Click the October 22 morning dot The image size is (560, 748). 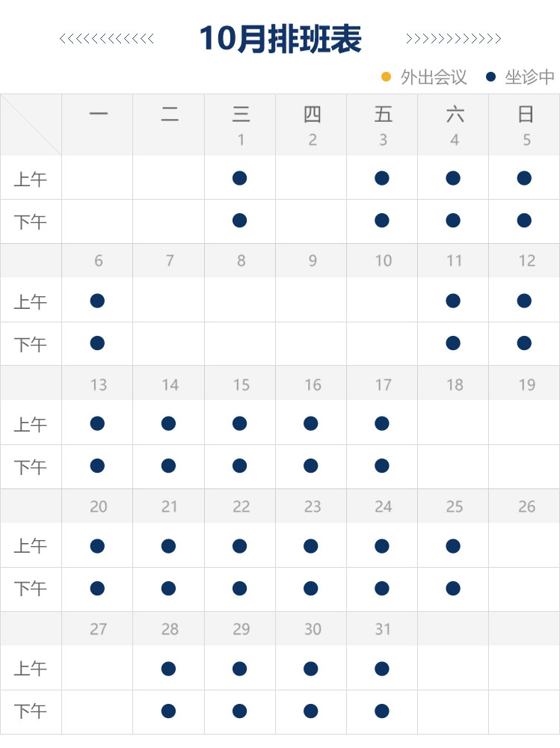pos(239,546)
